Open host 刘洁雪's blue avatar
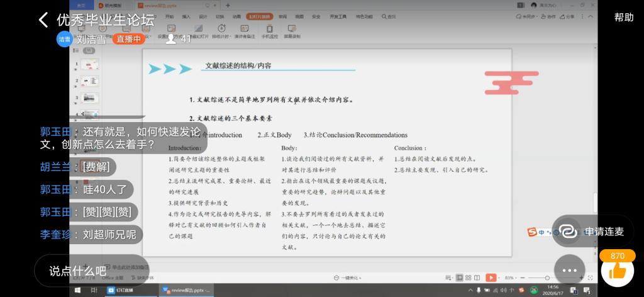 point(64,39)
